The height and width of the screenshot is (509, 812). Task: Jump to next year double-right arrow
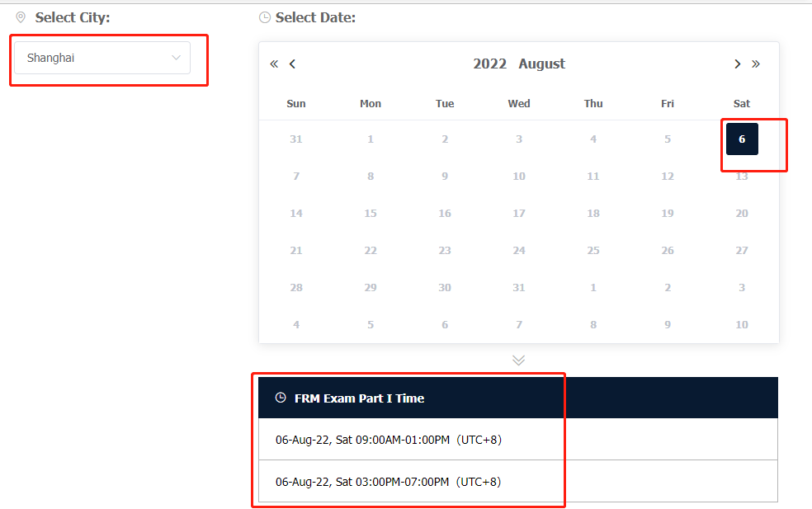[x=756, y=64]
